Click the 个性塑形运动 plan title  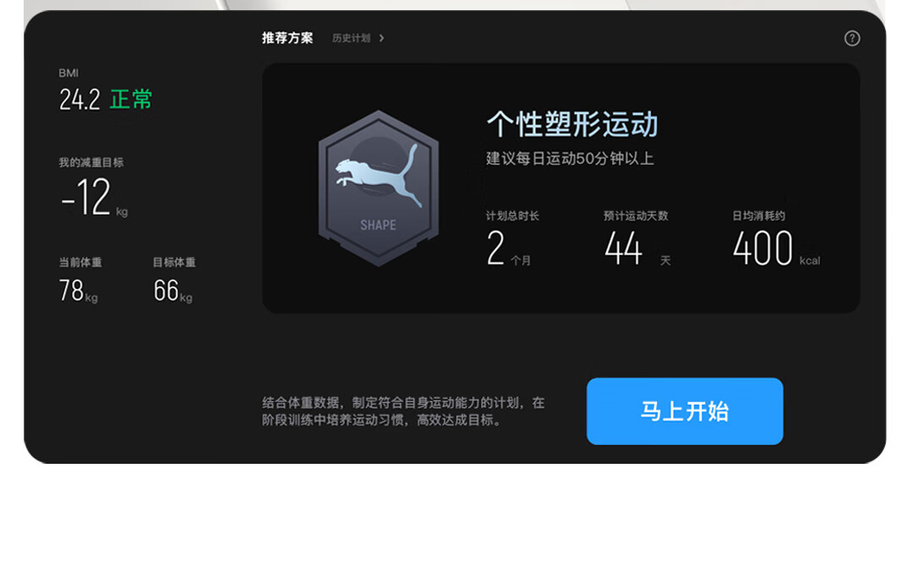coord(571,125)
